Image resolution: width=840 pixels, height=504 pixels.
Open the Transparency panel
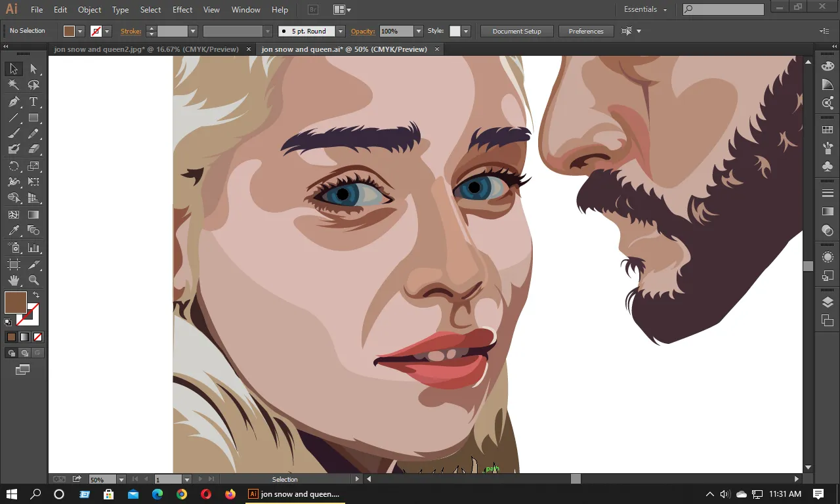828,230
